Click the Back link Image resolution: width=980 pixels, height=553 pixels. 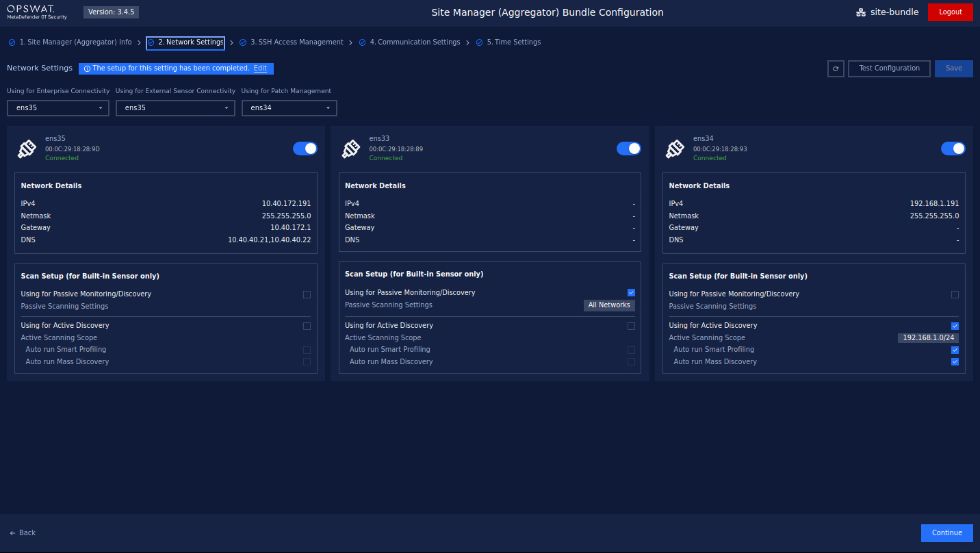click(23, 533)
